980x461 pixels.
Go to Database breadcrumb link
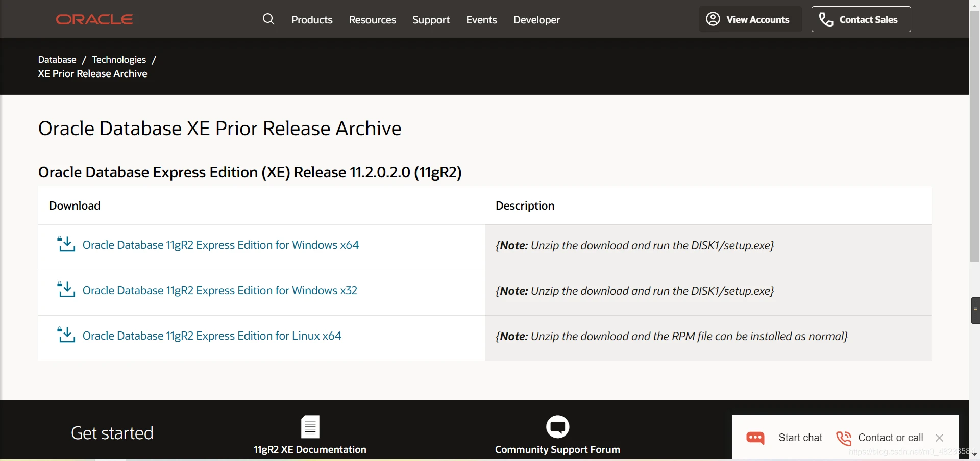[57, 60]
